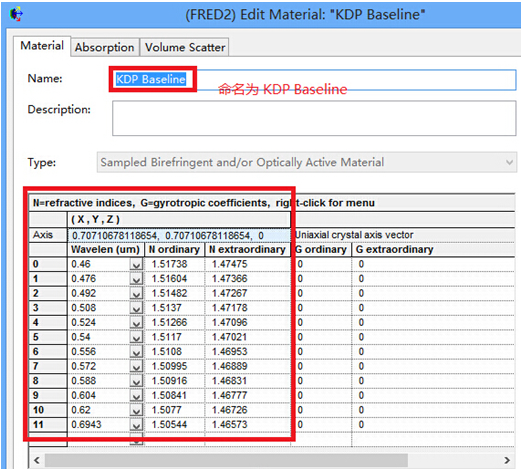Select N ordinary cell with value 1.51738

[175, 264]
